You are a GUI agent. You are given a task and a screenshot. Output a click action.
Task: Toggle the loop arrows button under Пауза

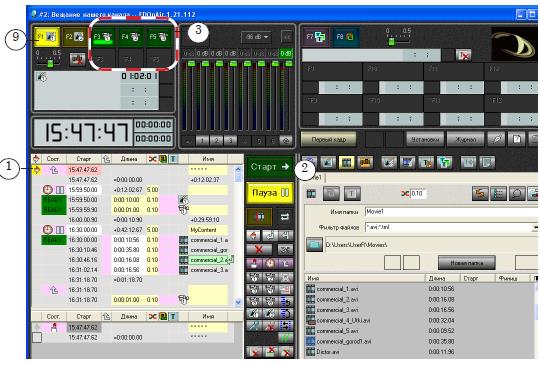point(284,217)
